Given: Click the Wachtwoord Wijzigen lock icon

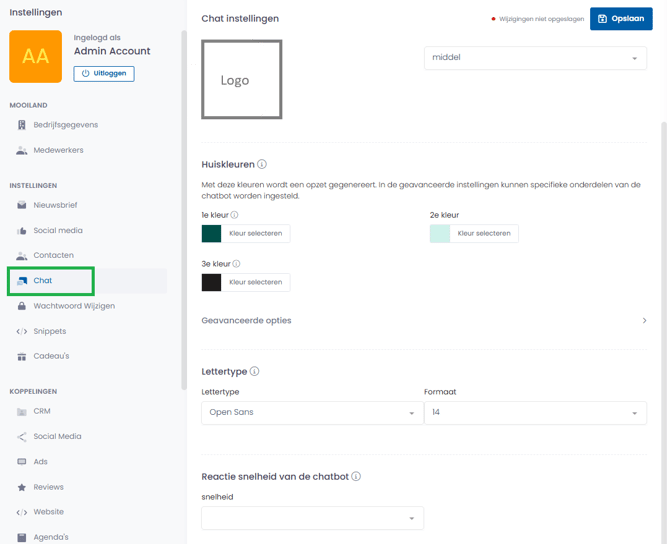Looking at the screenshot, I should 22,306.
